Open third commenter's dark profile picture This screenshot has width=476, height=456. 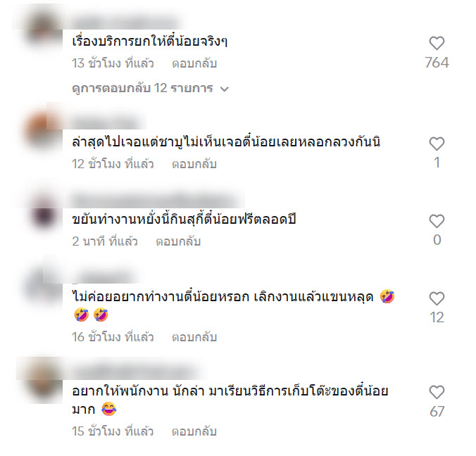tap(43, 213)
